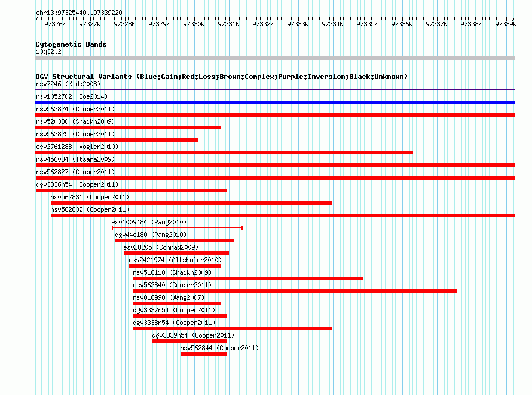Open the nsv1052702 (Coe2014) label
The height and width of the screenshot is (395, 532).
point(72,96)
